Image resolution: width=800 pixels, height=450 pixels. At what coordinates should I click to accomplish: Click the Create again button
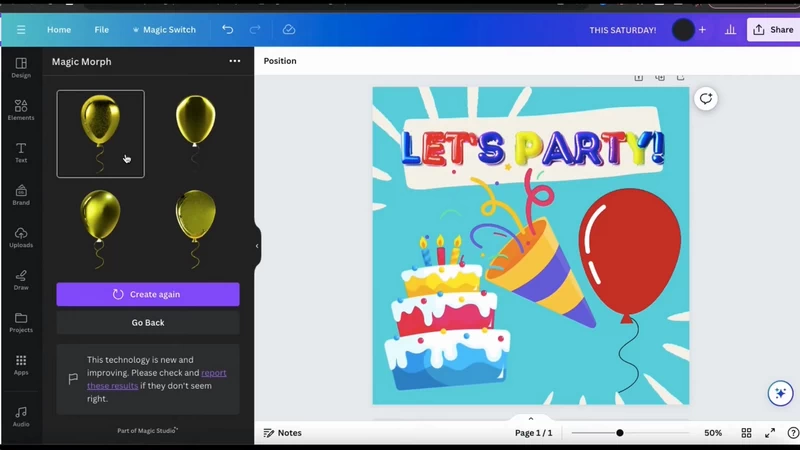pos(148,294)
